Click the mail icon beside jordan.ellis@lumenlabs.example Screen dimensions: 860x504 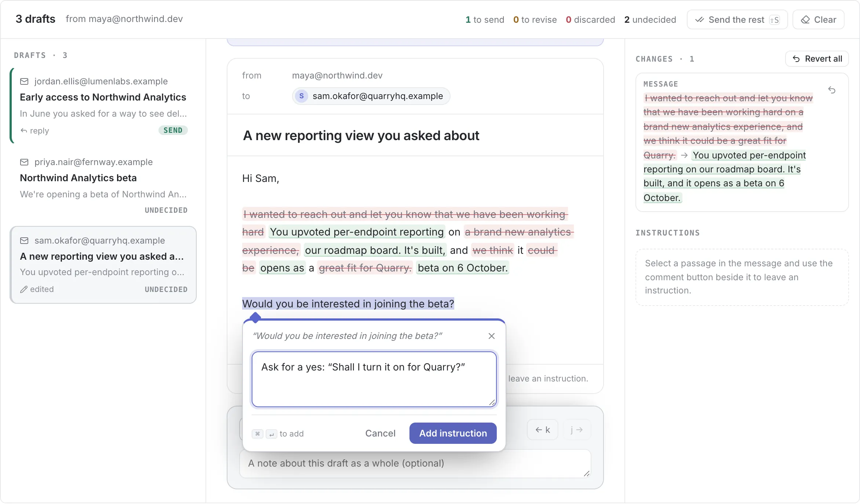click(24, 81)
